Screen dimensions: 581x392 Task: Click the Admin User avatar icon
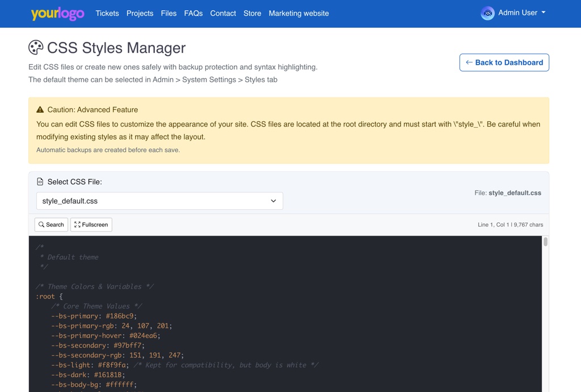click(x=487, y=13)
